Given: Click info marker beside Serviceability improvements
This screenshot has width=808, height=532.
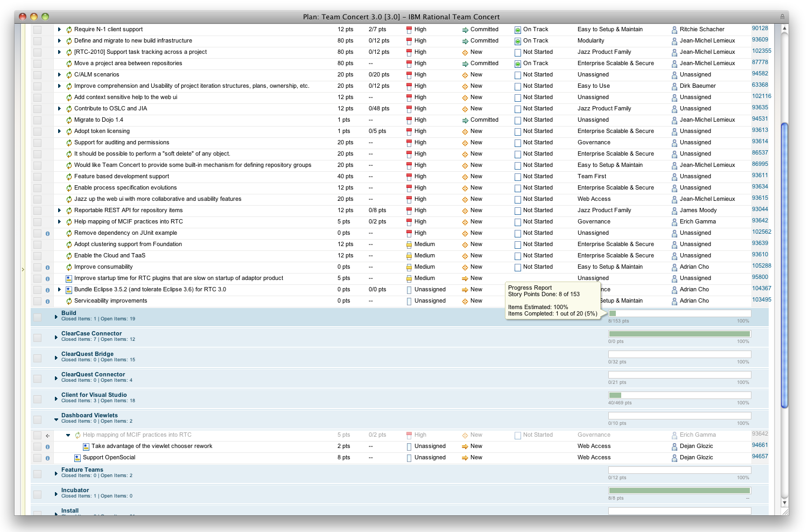Looking at the screenshot, I should click(x=48, y=302).
